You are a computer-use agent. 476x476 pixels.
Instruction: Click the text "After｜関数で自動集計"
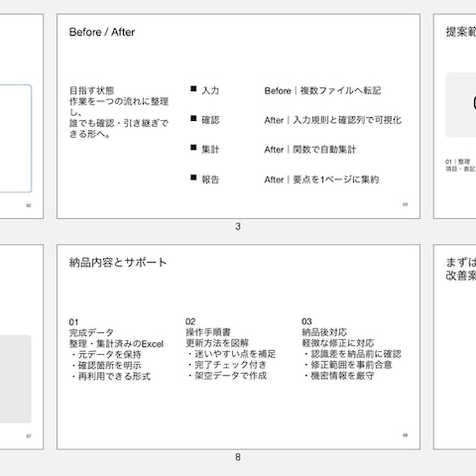coord(310,150)
